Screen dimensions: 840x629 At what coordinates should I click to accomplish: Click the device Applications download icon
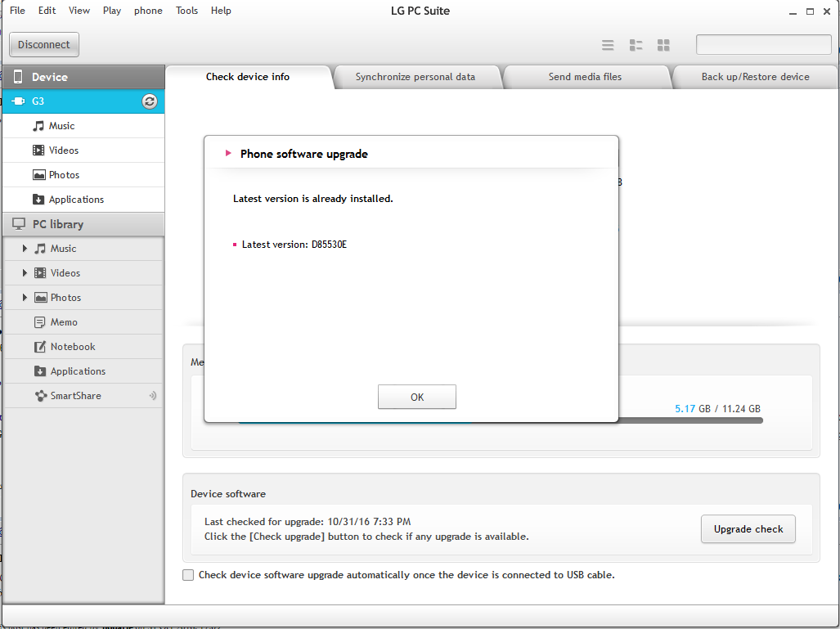point(38,200)
